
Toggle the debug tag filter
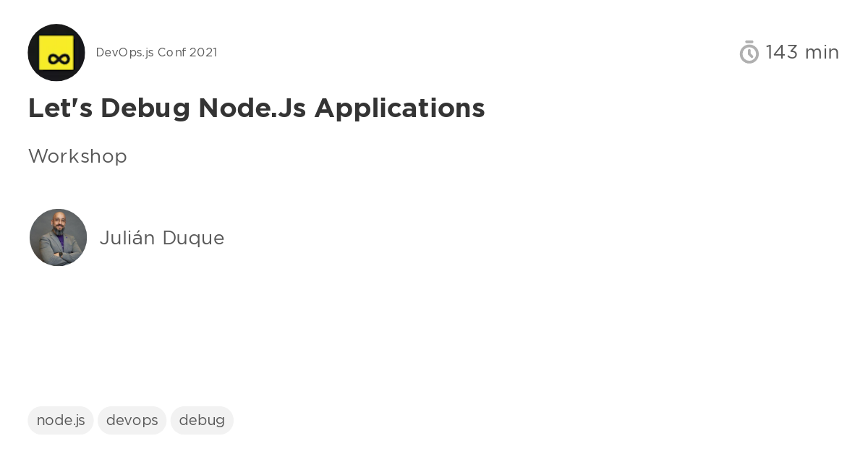[x=202, y=420]
